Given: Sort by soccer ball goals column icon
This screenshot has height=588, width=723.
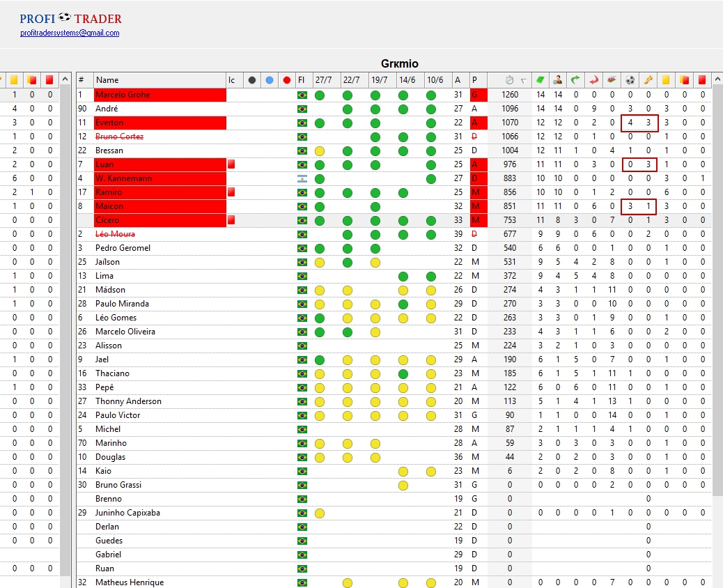Looking at the screenshot, I should point(630,80).
